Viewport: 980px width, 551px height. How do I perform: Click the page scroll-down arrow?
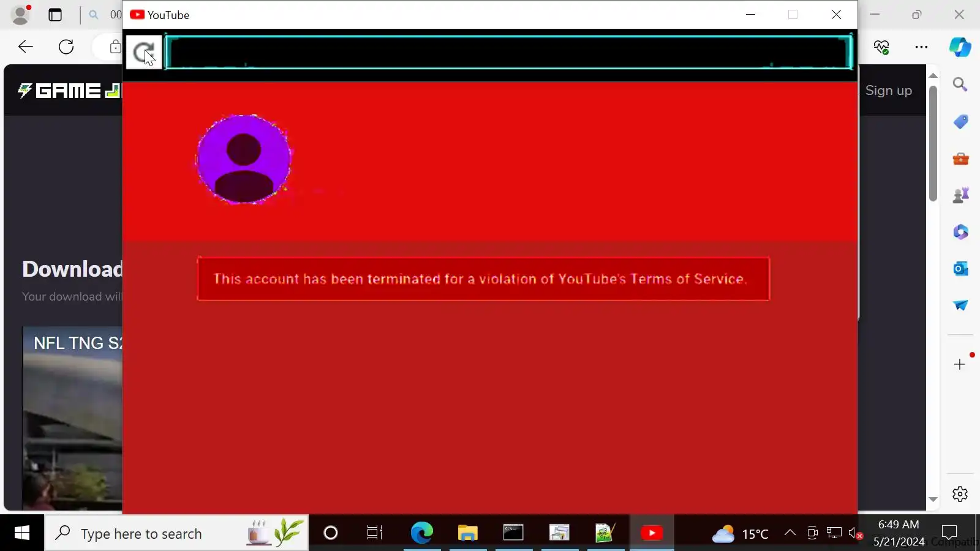click(933, 500)
